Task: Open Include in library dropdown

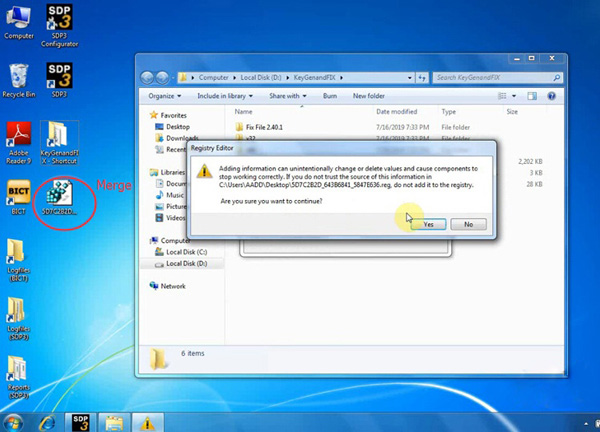Action: click(x=225, y=96)
